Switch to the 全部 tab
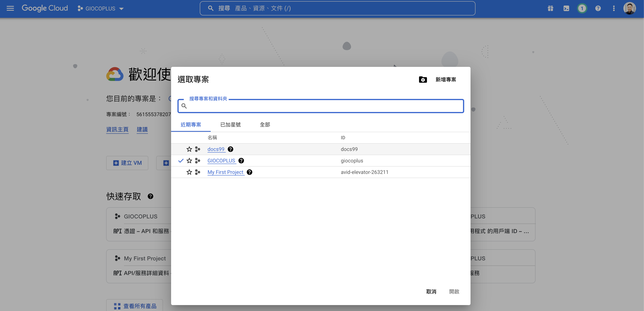644x311 pixels. pos(265,124)
